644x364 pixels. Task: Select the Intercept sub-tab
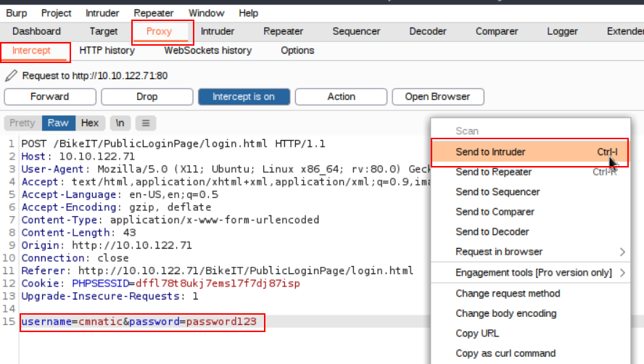pos(32,51)
